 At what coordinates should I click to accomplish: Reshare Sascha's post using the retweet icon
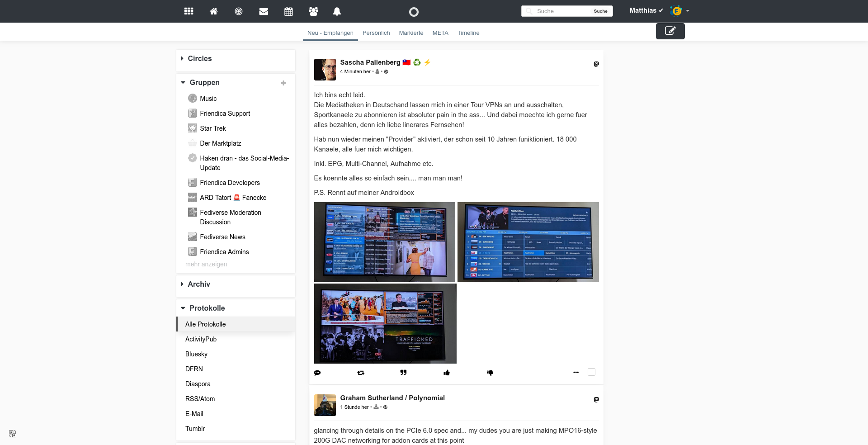coord(360,373)
